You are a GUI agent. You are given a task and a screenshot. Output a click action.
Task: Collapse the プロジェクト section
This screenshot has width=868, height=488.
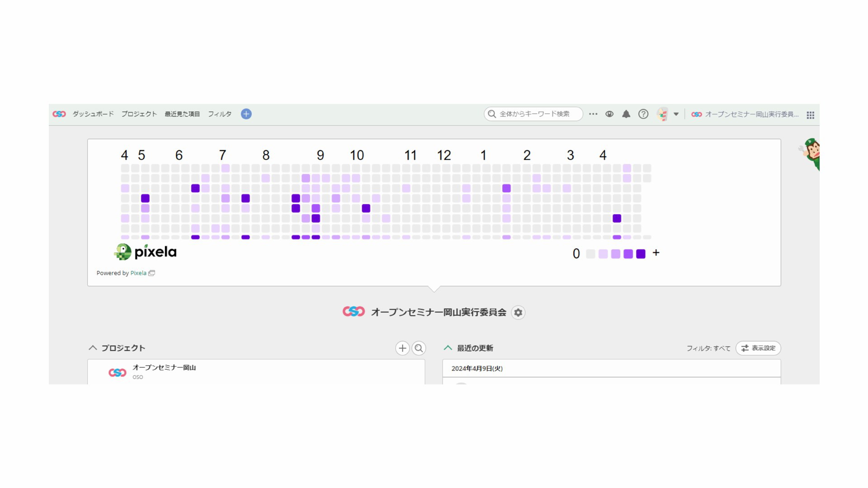[93, 348]
